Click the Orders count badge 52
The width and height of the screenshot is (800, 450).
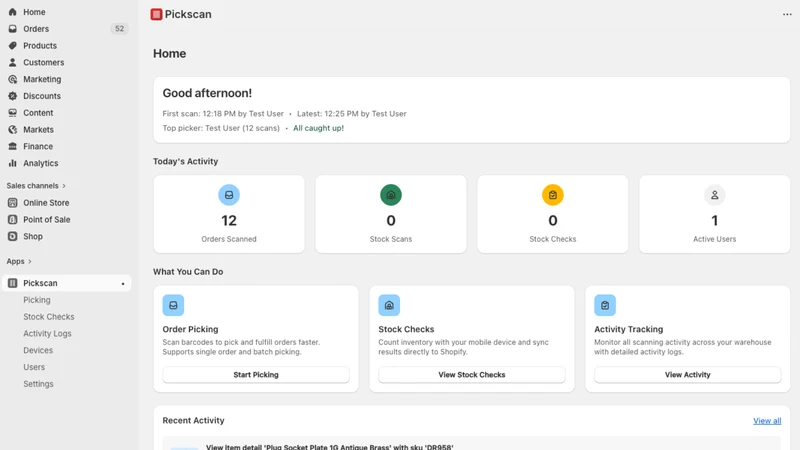[119, 29]
